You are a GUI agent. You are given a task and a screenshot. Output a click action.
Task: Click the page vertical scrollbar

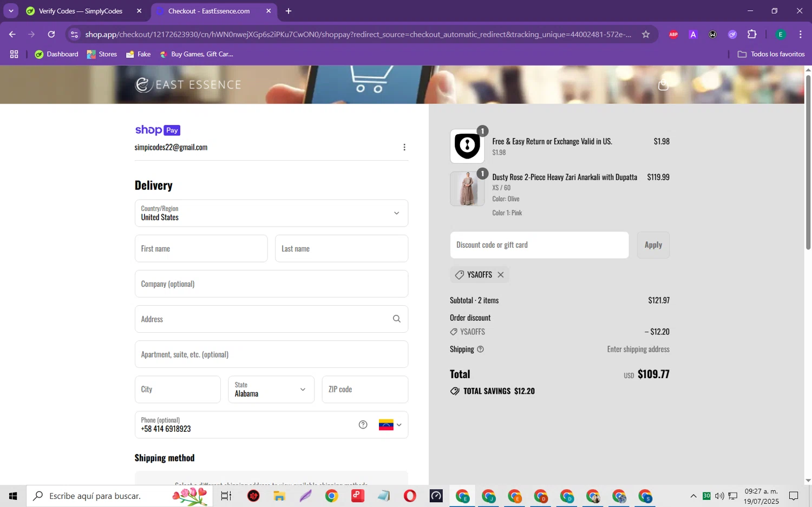tap(808, 162)
